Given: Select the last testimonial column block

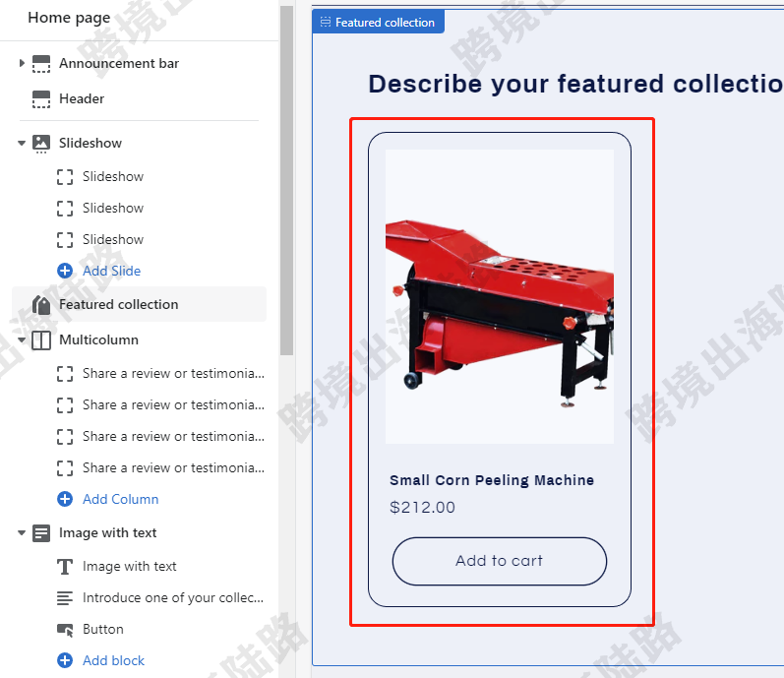Looking at the screenshot, I should [160, 468].
